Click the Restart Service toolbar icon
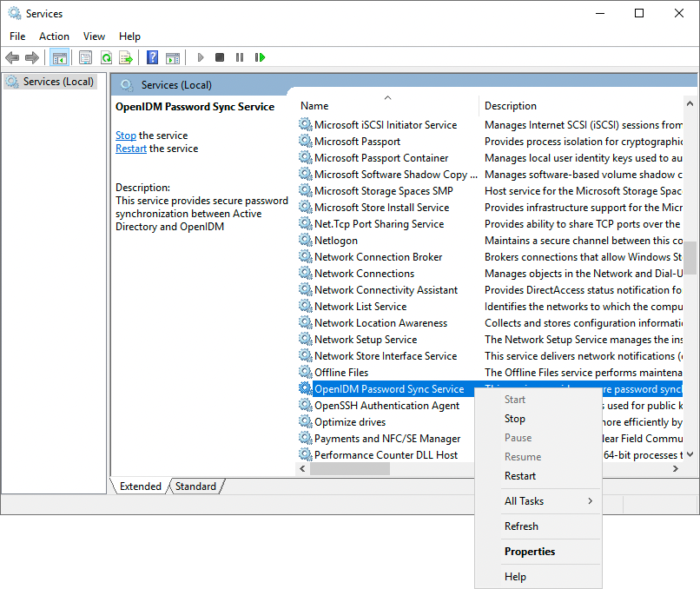 [x=260, y=57]
